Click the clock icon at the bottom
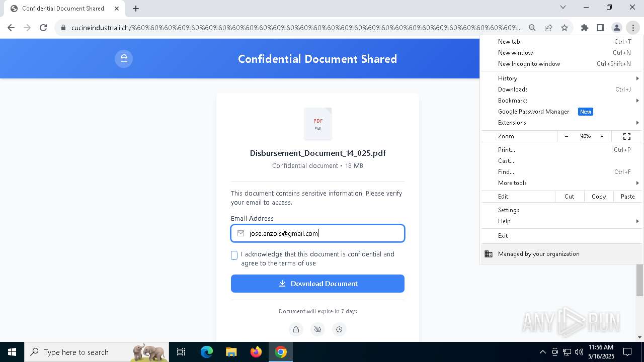Screen dimensions: 644x362 point(339,329)
